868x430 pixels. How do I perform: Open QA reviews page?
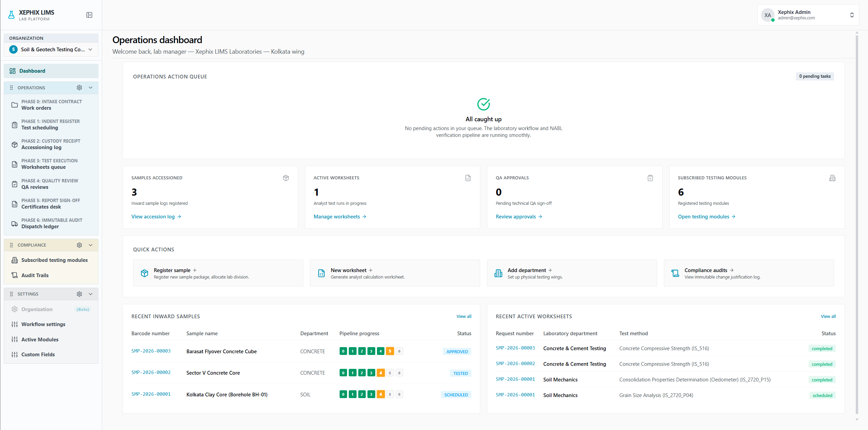point(51,184)
